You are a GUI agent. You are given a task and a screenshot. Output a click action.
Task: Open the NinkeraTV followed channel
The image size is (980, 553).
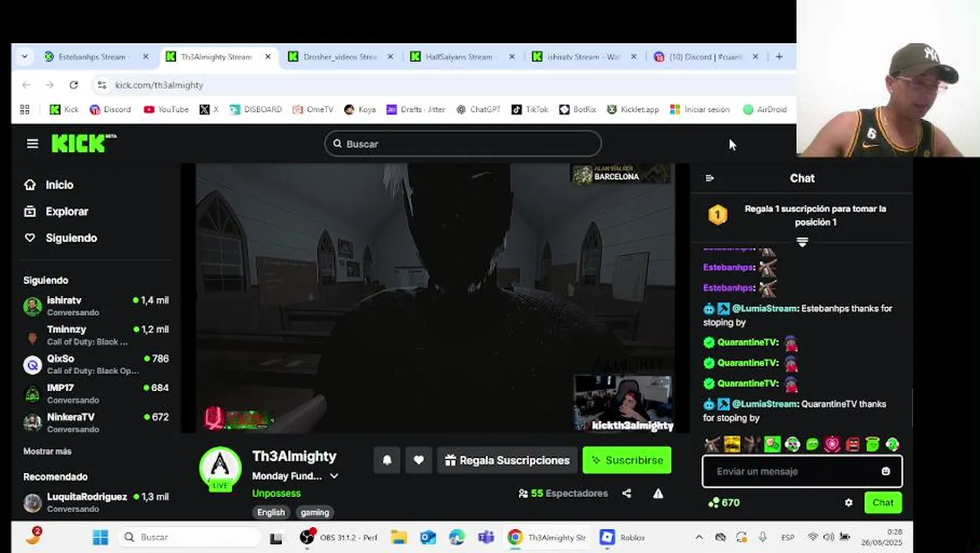tap(96, 422)
